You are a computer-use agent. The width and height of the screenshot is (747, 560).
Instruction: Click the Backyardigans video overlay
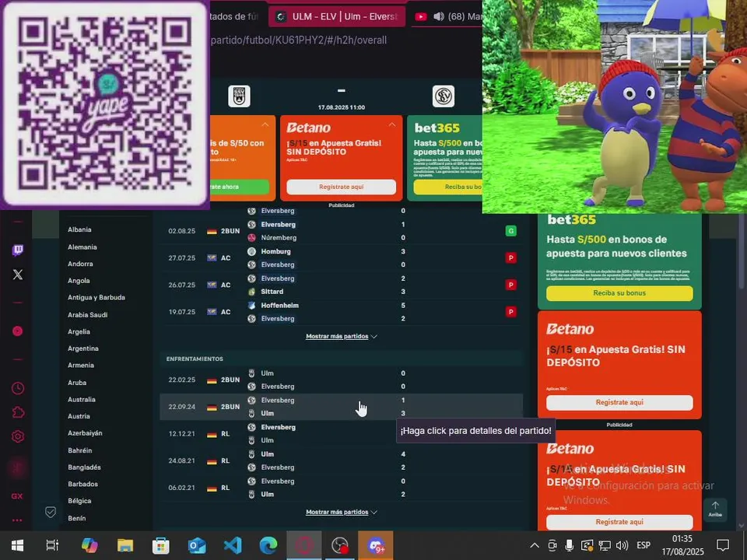click(615, 107)
